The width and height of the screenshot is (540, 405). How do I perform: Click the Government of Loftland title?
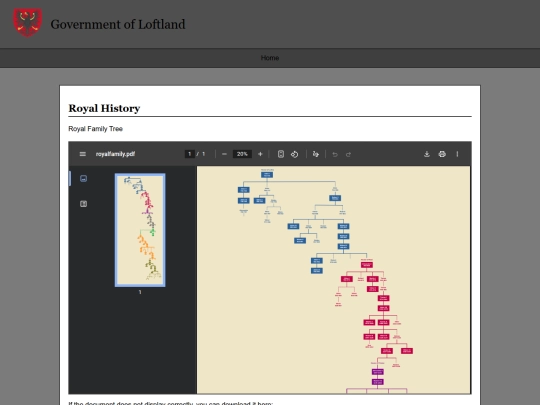coord(118,24)
